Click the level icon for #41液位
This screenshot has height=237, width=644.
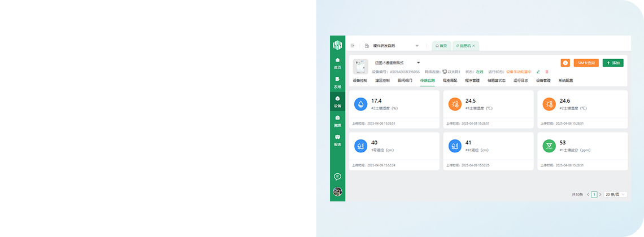pyautogui.click(x=455, y=146)
